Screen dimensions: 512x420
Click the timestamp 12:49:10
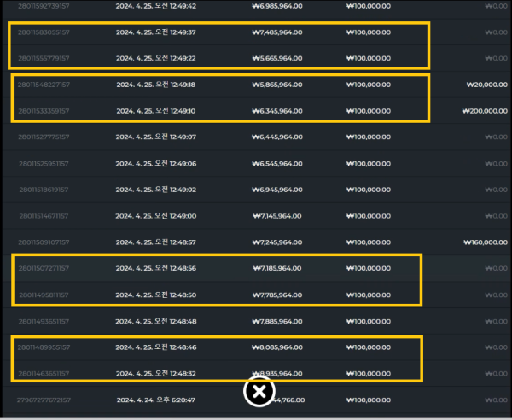[x=183, y=111]
